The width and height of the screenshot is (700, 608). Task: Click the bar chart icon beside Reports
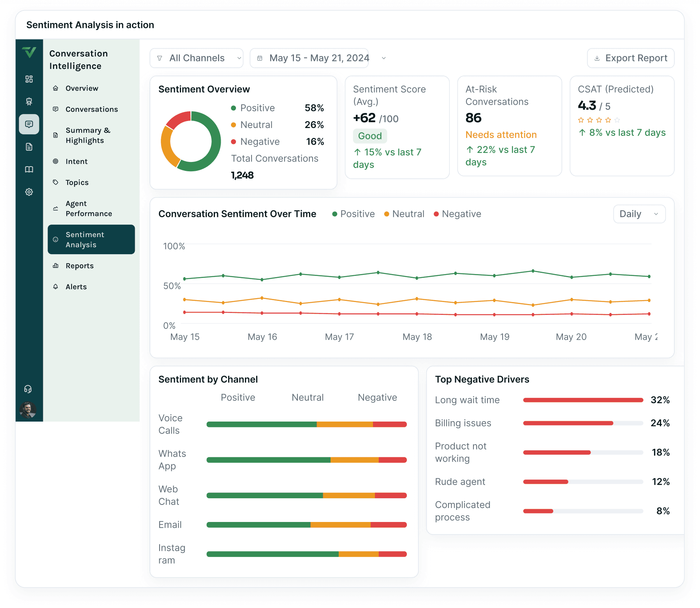[x=56, y=266]
